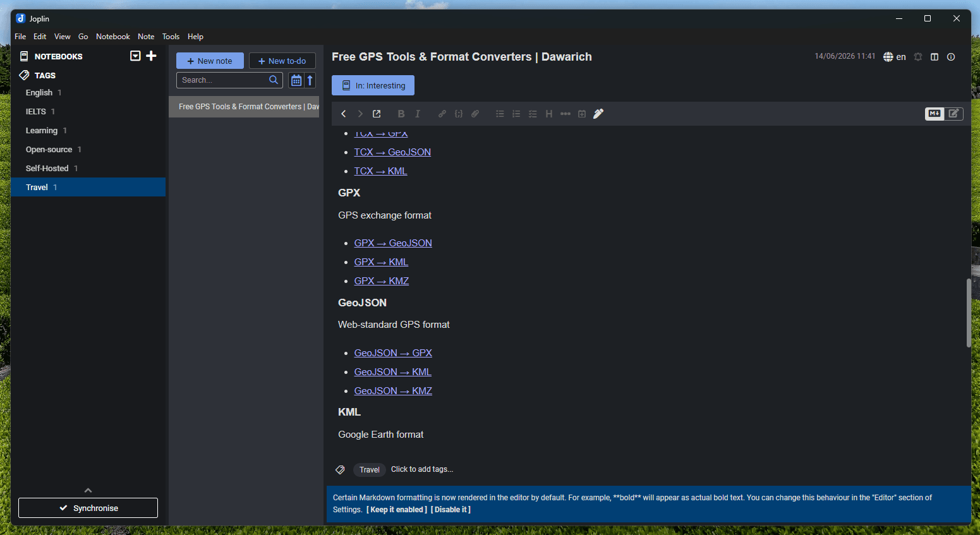Open note properties info icon
Screen dimensions: 980x535
951,57
